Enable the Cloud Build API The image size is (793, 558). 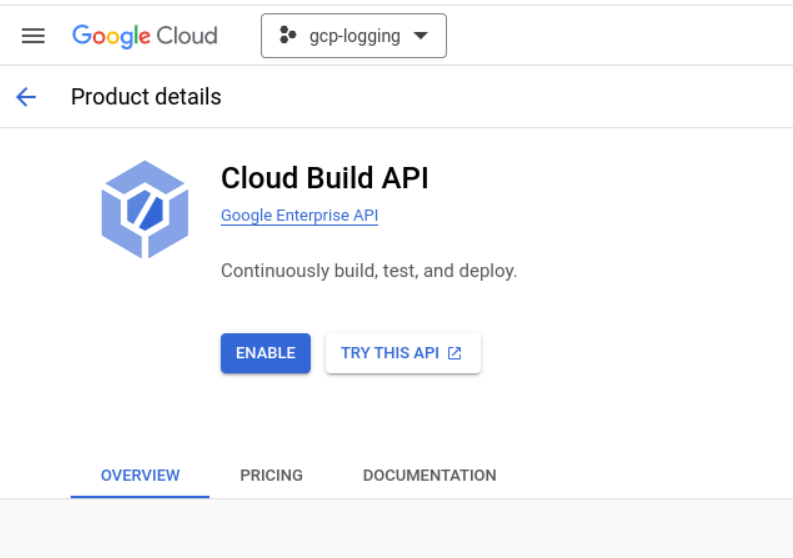pyautogui.click(x=266, y=353)
